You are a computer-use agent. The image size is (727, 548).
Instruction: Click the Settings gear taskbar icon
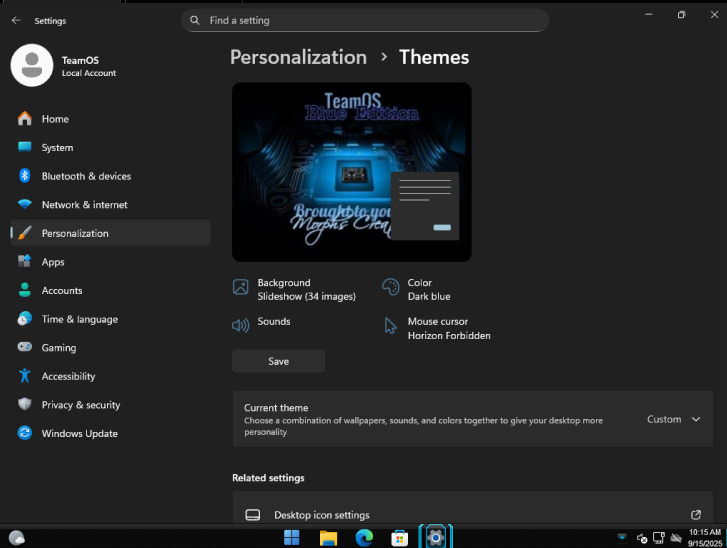[435, 538]
